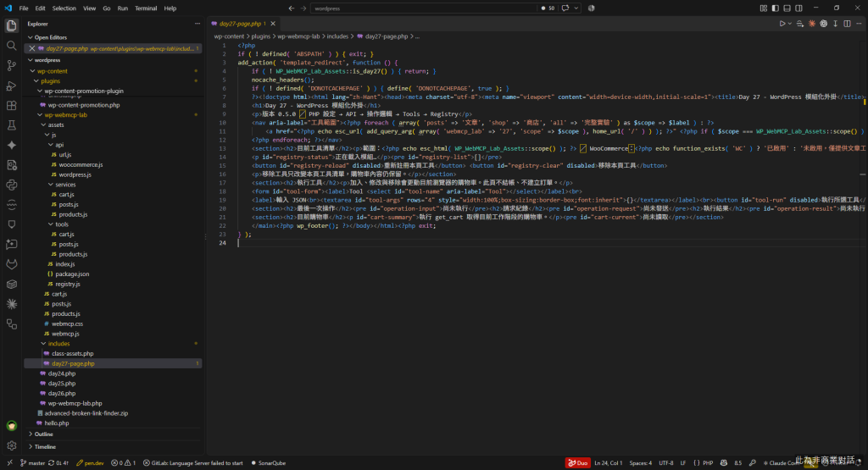Click the chat icon beside the search box
Image resolution: width=868 pixels, height=470 pixels.
point(565,8)
